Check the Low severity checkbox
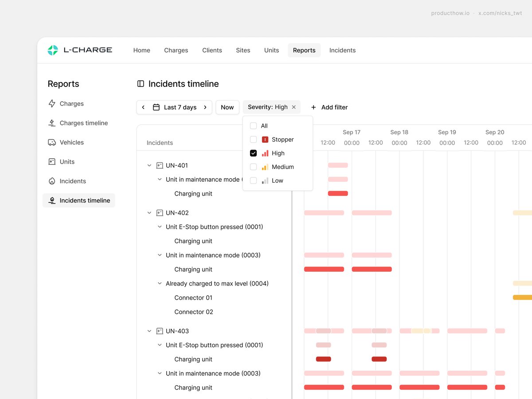 (254, 181)
